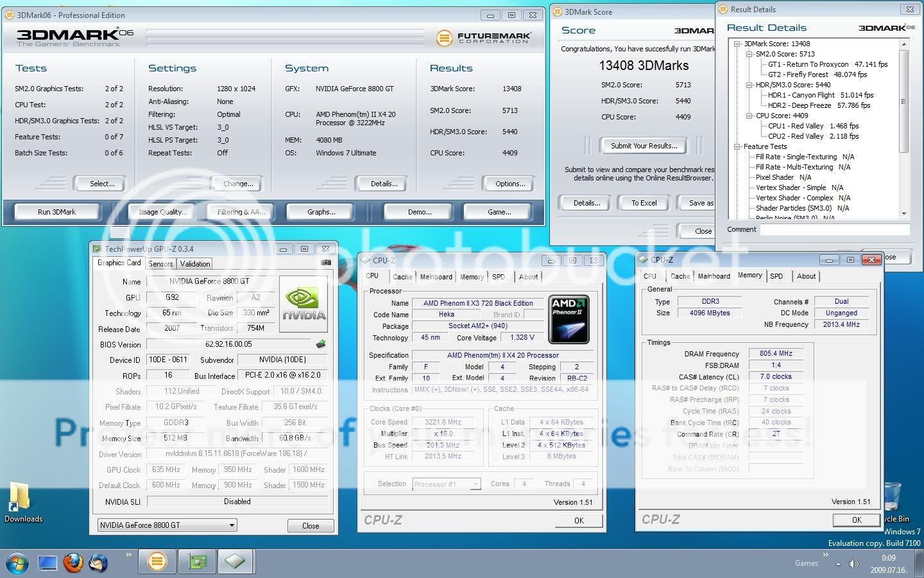Collapse the Feature Tests tree node
924x578 pixels.
coord(737,147)
